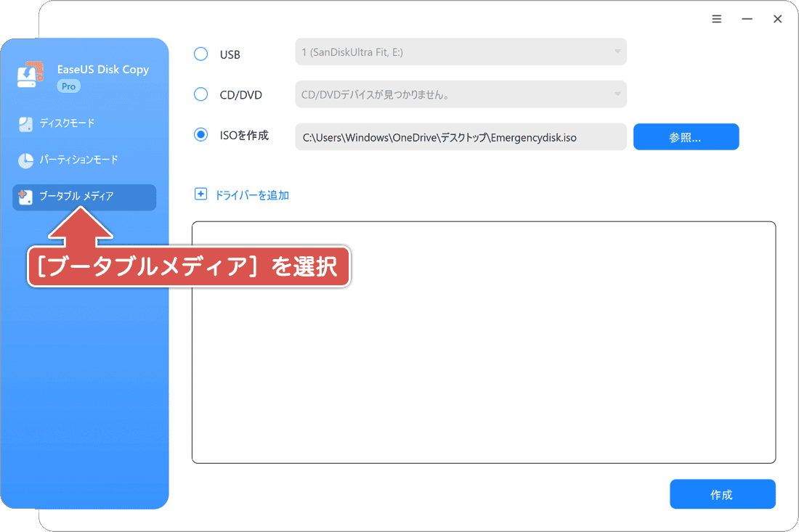Select the ISOを作成 radio option
Screen dimensions: 799x532
pyautogui.click(x=200, y=134)
